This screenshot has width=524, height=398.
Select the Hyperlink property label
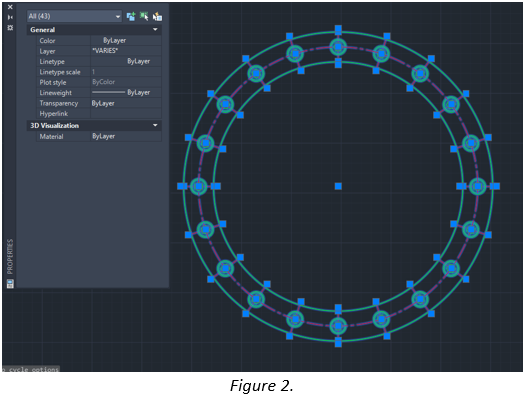[53, 114]
